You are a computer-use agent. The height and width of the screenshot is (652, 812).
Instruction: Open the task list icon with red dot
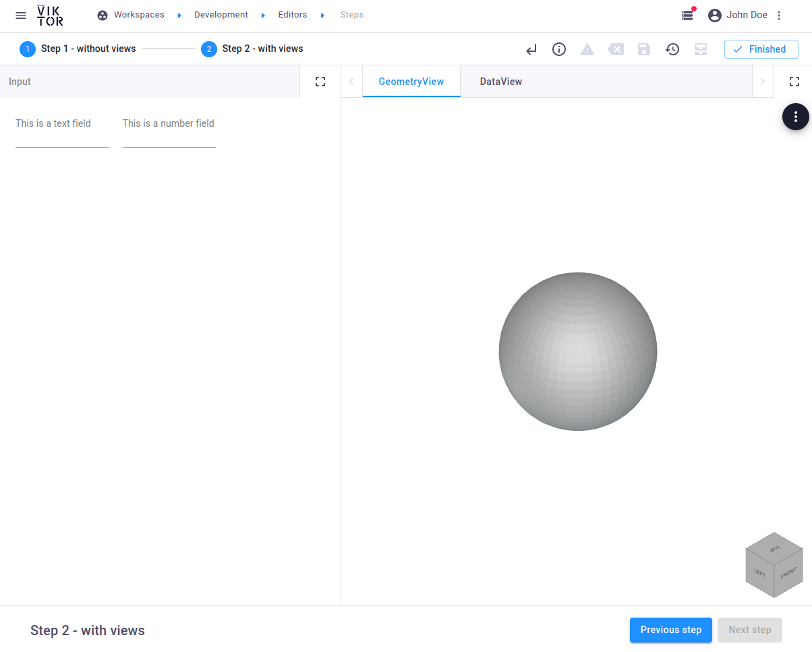pos(687,15)
